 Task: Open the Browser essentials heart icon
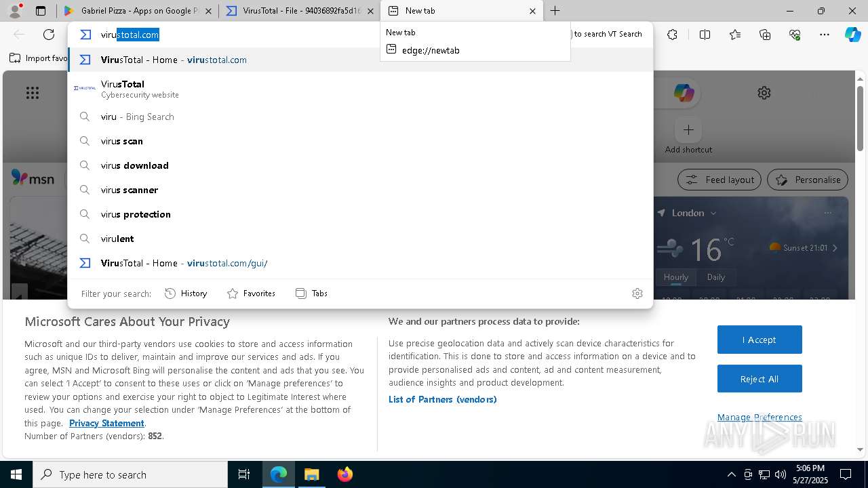pyautogui.click(x=795, y=35)
